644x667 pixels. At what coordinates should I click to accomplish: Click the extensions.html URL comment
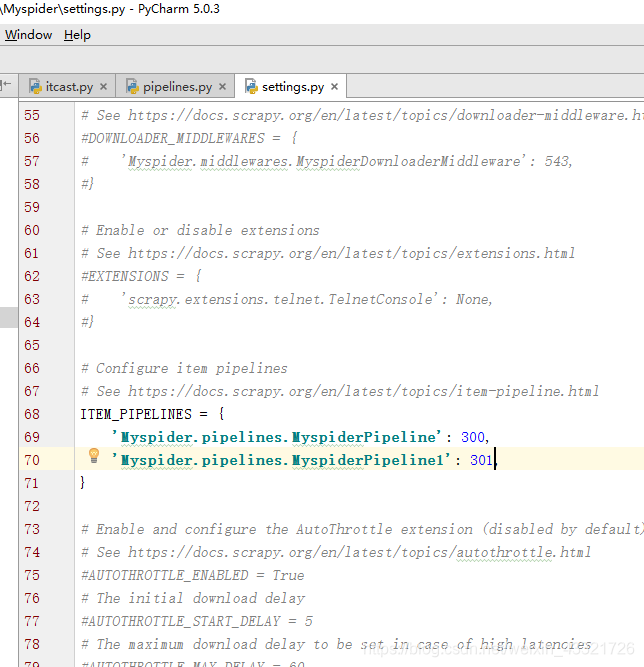click(328, 254)
